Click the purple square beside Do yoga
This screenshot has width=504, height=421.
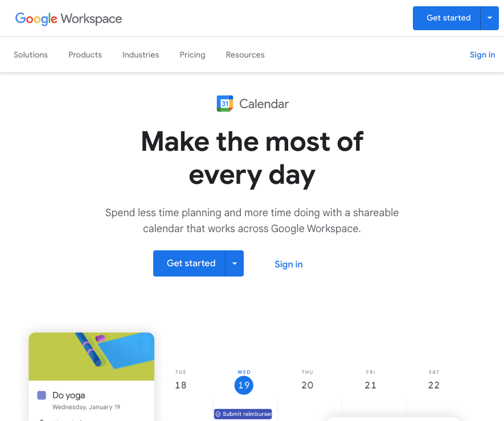point(42,395)
